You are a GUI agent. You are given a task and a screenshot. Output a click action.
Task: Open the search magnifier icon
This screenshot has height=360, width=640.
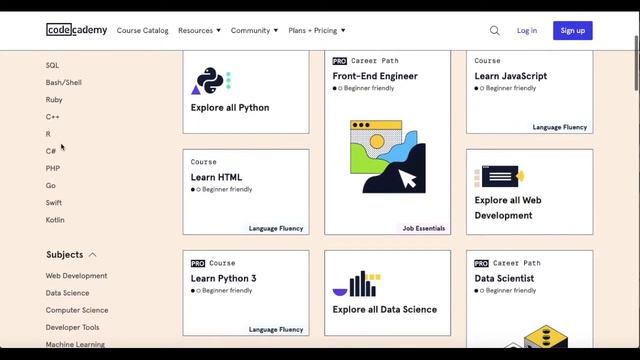coord(495,31)
